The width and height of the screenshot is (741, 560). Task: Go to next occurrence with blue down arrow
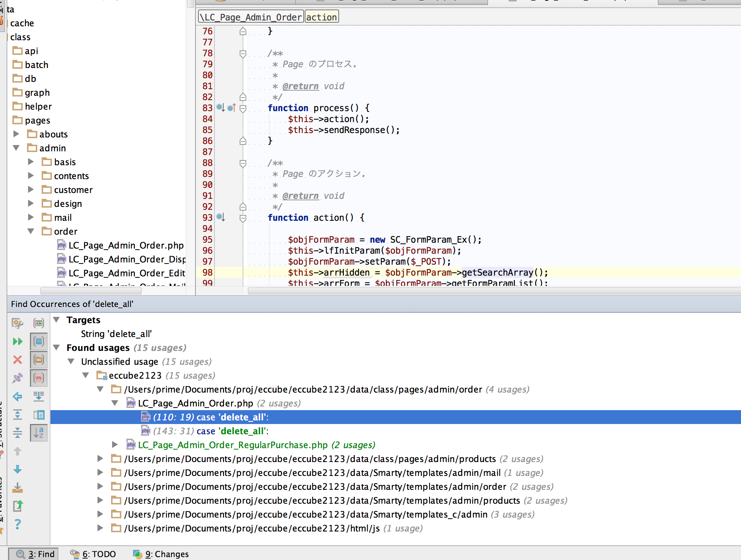(17, 469)
